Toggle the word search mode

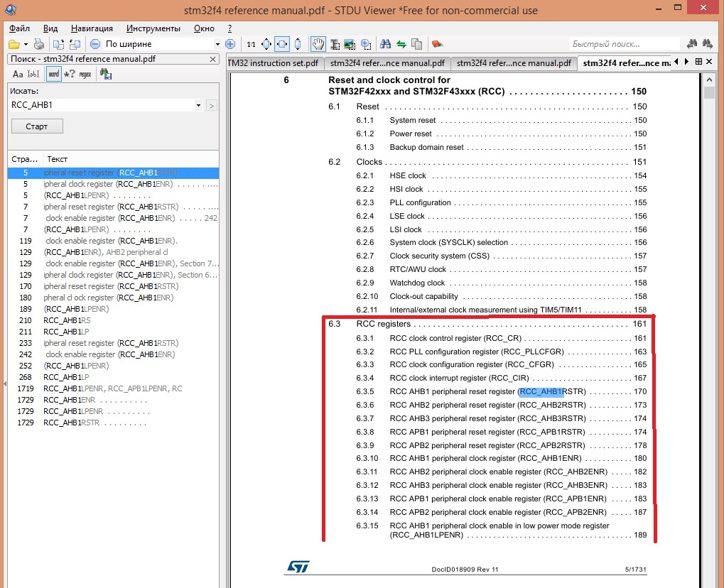(x=54, y=74)
